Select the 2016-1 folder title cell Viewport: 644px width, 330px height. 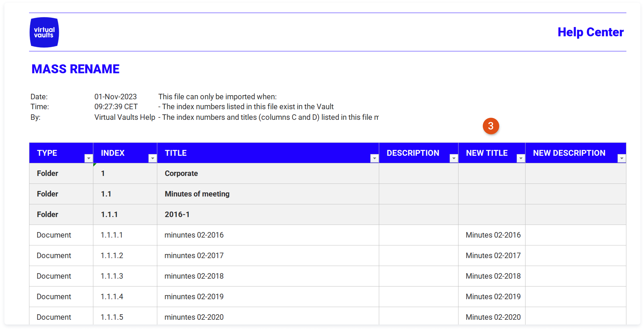tap(268, 214)
